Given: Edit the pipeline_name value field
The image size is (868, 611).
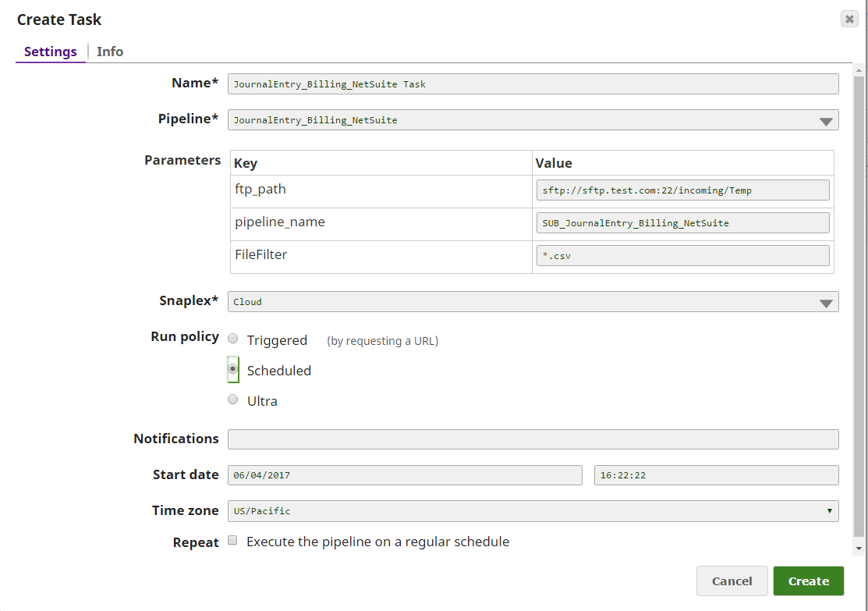Looking at the screenshot, I should coord(682,222).
